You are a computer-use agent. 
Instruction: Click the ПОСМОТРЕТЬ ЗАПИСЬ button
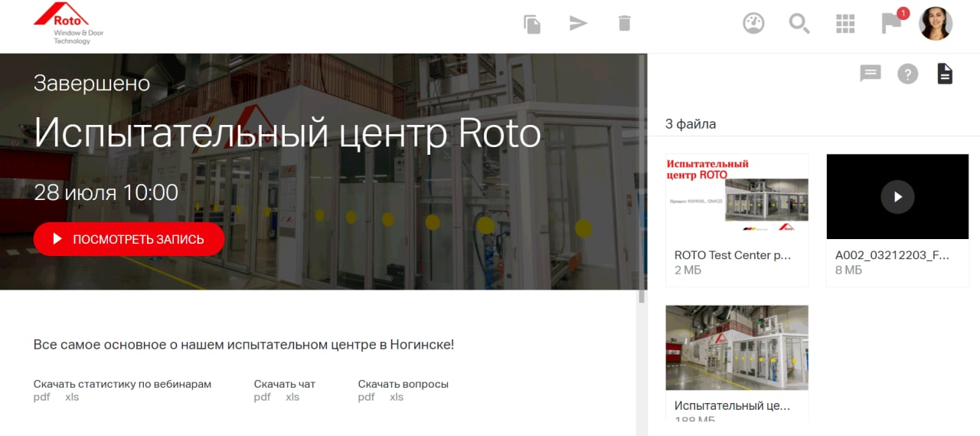[x=129, y=239]
